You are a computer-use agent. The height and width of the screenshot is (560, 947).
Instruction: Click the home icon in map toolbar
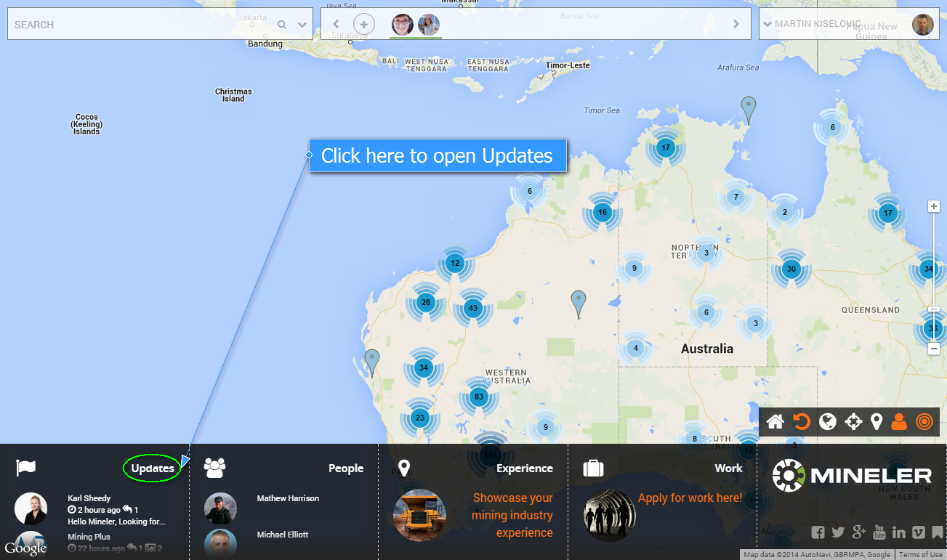[775, 422]
